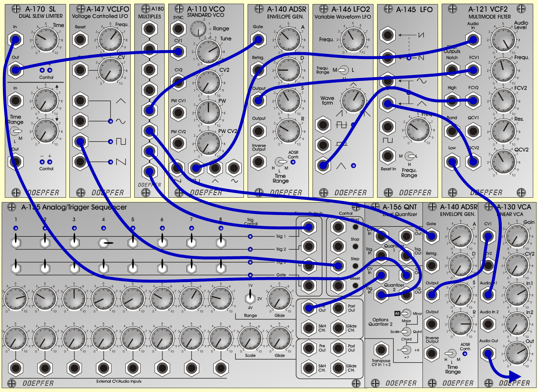Click Inverse Output jack on the upper A-140 ADSR
Viewport: 538px width, 392px height.
[x=258, y=162]
